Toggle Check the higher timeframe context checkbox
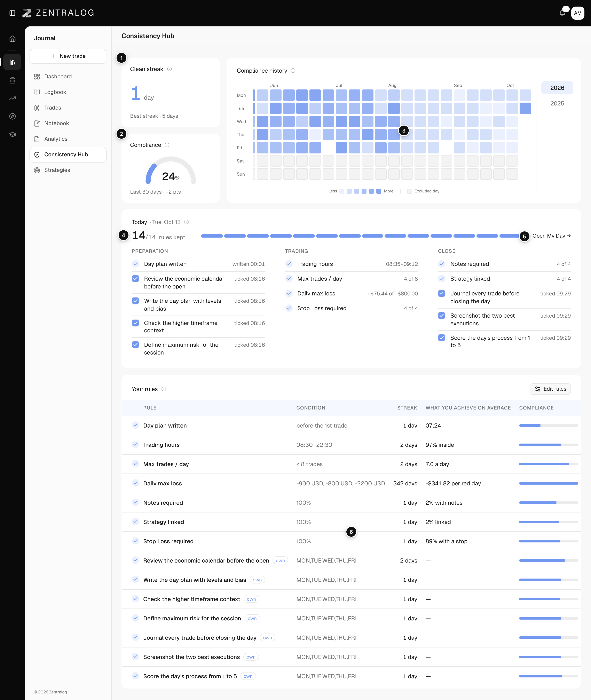 click(135, 323)
